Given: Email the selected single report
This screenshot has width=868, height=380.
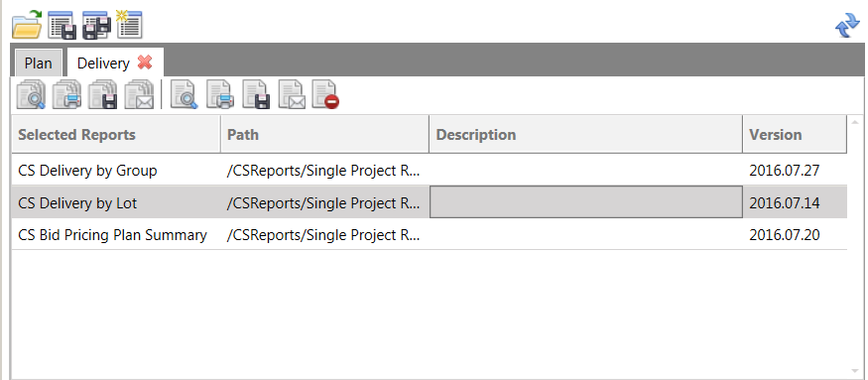Looking at the screenshot, I should click(x=292, y=94).
